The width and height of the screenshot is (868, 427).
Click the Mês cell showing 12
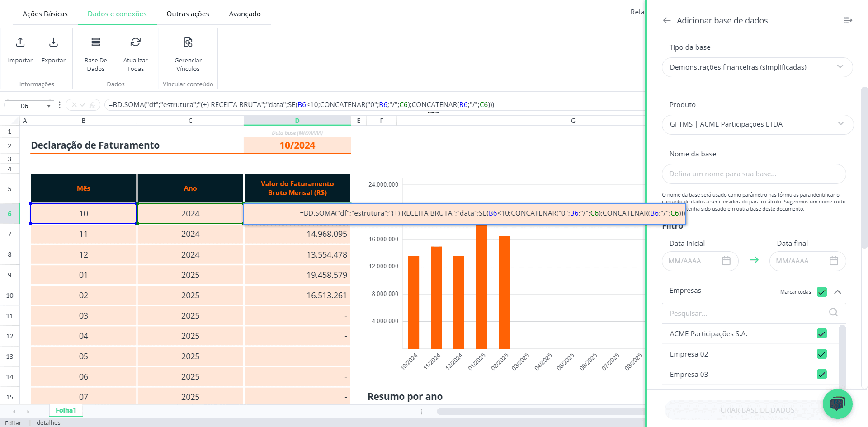(x=84, y=254)
